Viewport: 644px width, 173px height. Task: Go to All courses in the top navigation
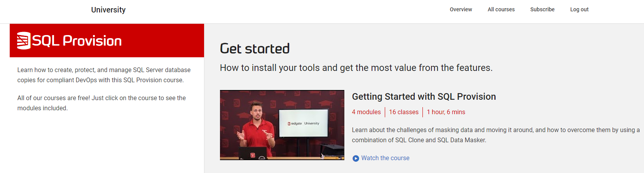(501, 9)
